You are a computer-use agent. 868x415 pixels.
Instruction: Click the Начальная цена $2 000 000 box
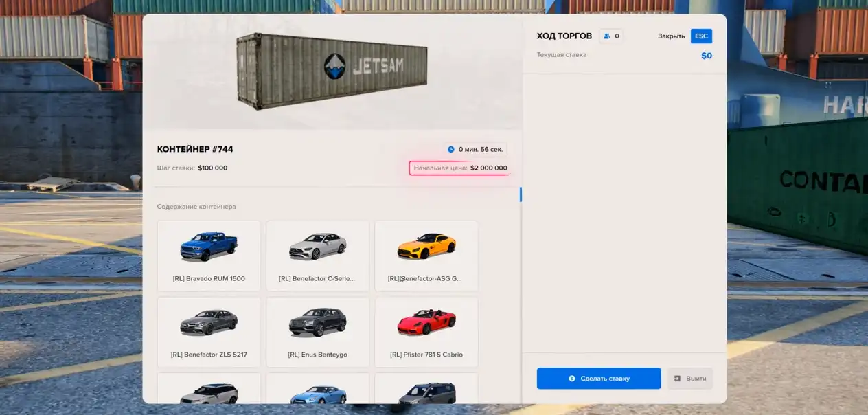[x=459, y=168]
